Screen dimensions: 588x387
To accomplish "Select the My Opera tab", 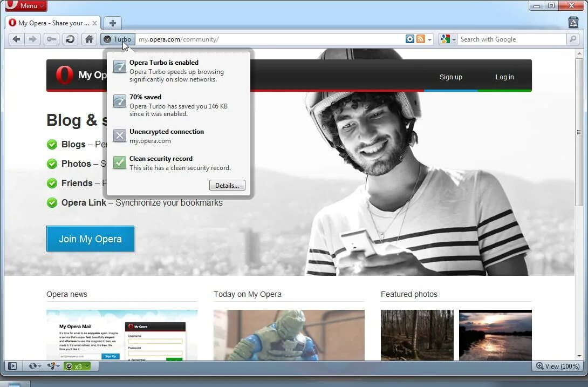I will 53,23.
